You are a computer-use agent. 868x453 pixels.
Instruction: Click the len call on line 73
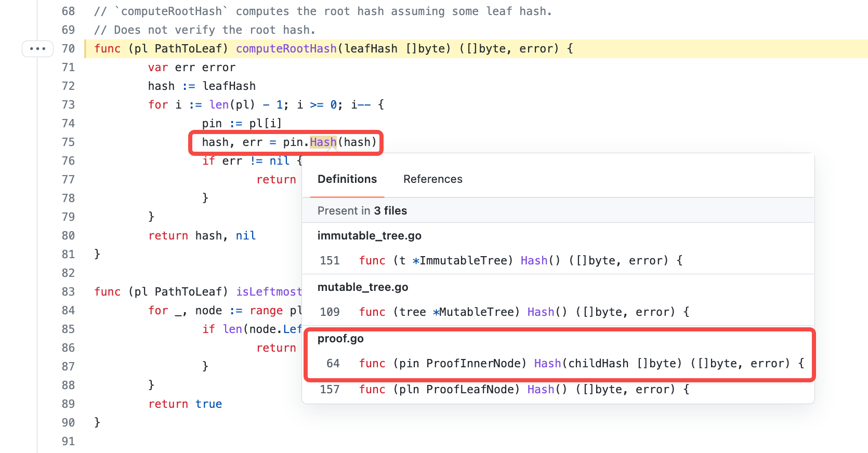point(219,105)
